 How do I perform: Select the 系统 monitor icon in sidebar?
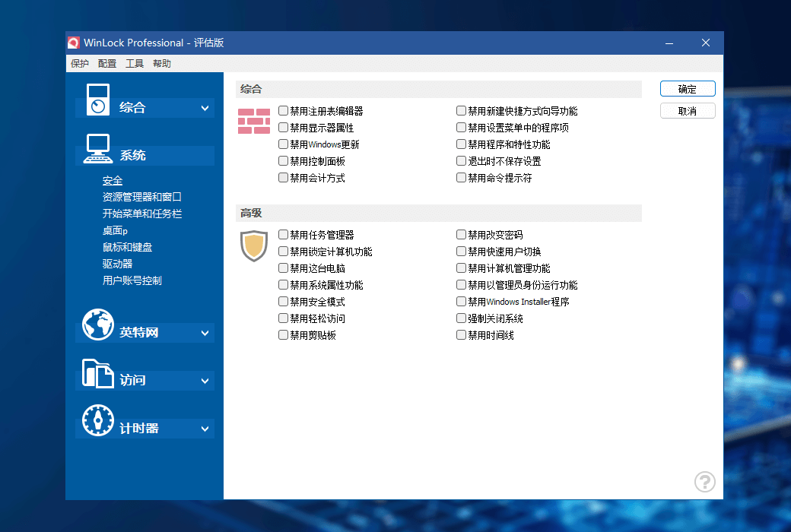(99, 150)
